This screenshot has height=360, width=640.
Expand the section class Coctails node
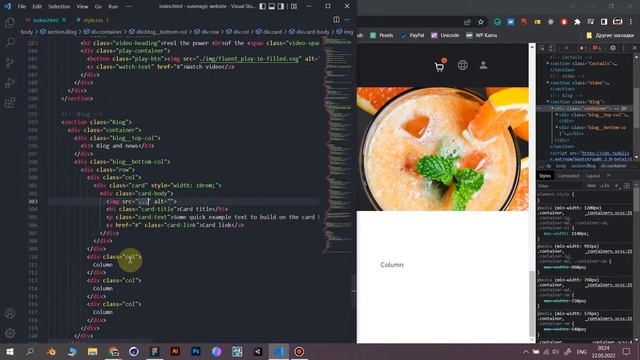click(x=548, y=64)
